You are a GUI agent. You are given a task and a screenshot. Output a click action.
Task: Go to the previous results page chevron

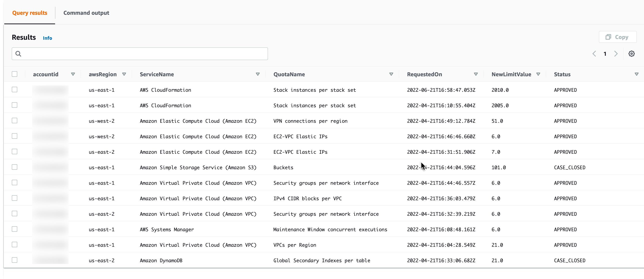tap(594, 54)
